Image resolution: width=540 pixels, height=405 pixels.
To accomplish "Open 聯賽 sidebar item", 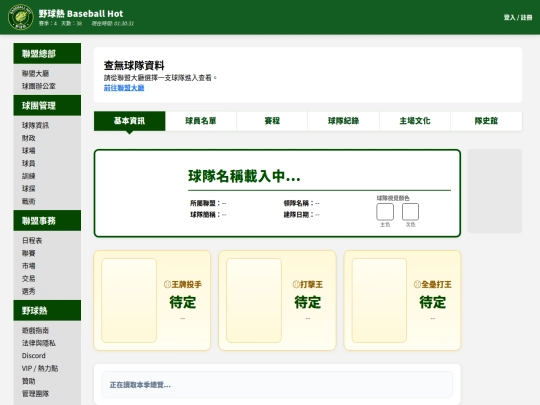I will pos(29,253).
